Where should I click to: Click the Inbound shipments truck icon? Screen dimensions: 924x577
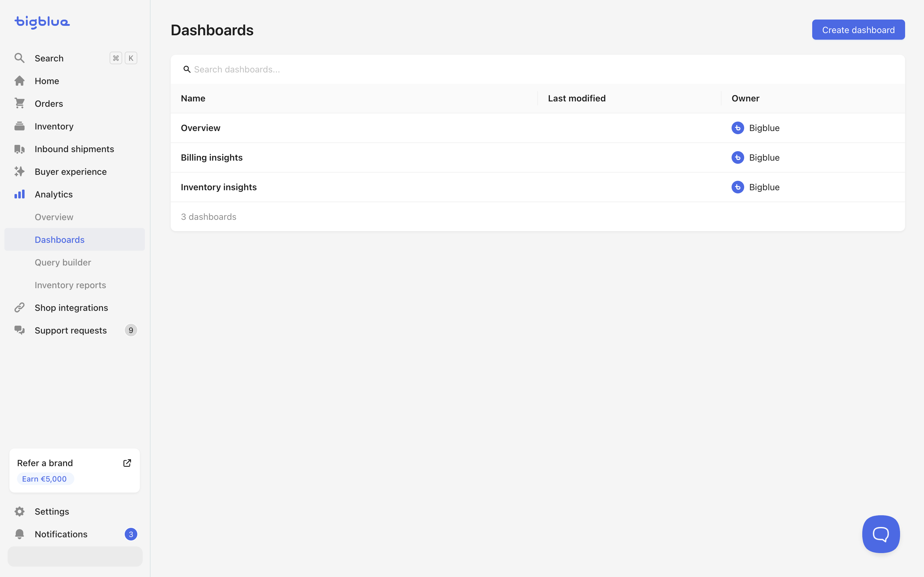tap(20, 149)
